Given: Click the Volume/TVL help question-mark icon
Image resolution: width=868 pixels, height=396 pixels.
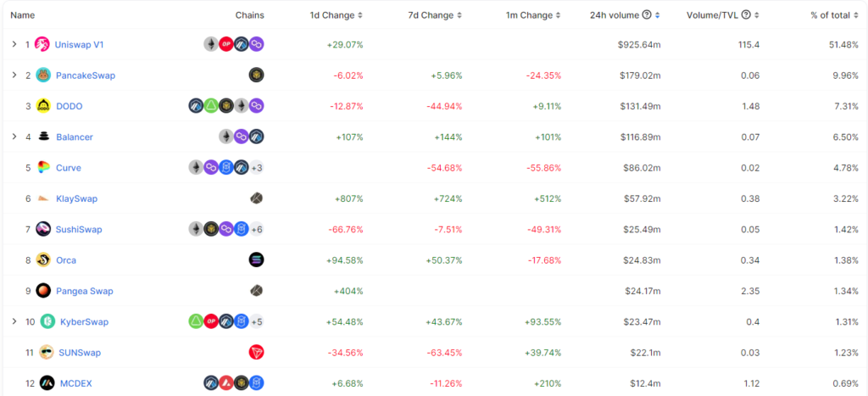Looking at the screenshot, I should (745, 15).
